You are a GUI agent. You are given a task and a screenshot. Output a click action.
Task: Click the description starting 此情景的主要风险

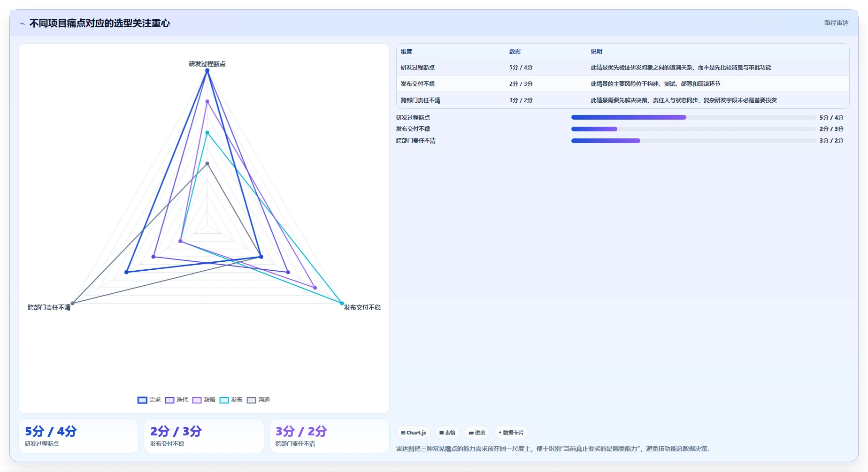(655, 84)
